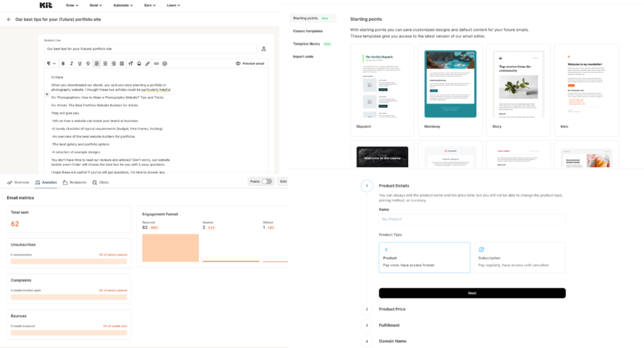Click the eye icon beside Preview email

238,63
